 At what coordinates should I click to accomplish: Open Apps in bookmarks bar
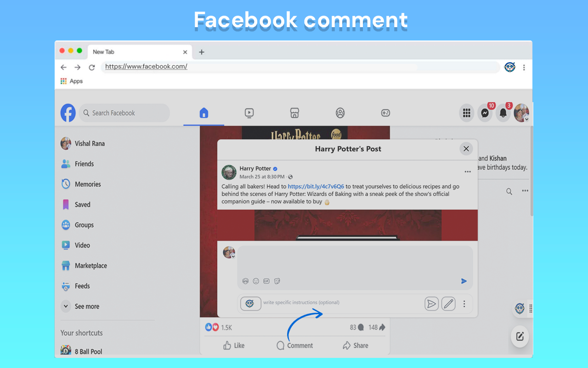click(72, 81)
